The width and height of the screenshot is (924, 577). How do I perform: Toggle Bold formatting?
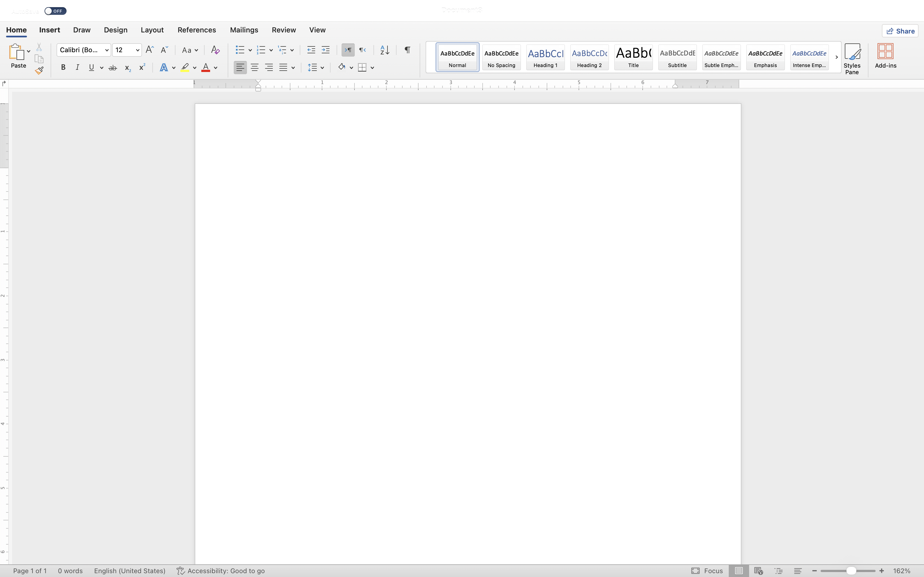63,68
